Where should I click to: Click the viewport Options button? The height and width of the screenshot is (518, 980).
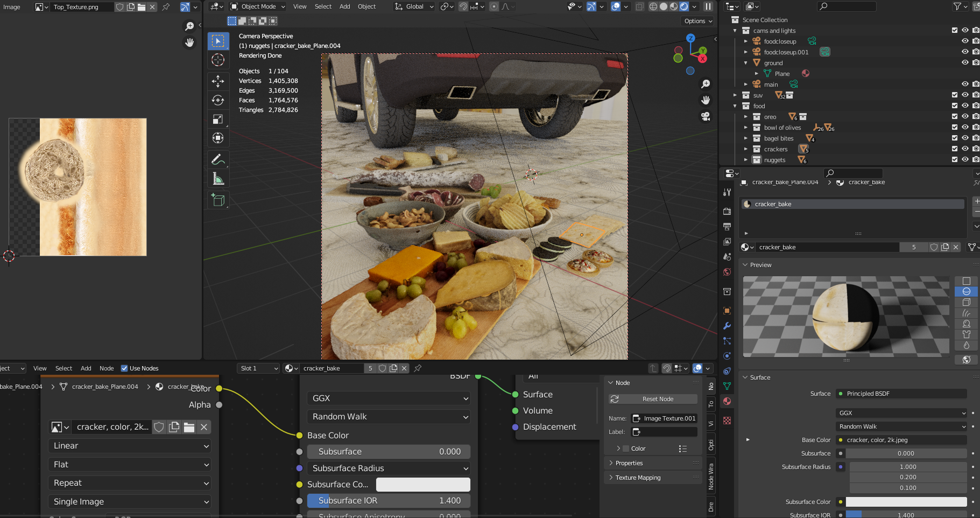(698, 21)
